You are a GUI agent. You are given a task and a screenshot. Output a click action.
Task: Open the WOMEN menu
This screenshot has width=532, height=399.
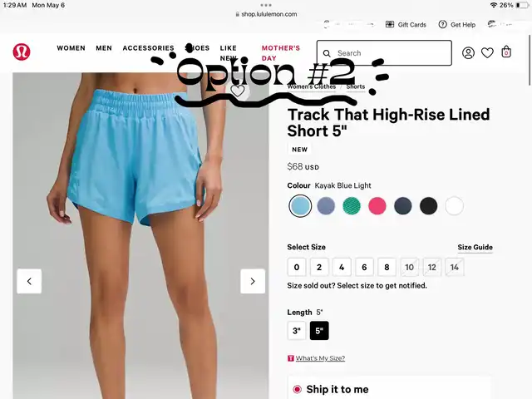point(71,48)
